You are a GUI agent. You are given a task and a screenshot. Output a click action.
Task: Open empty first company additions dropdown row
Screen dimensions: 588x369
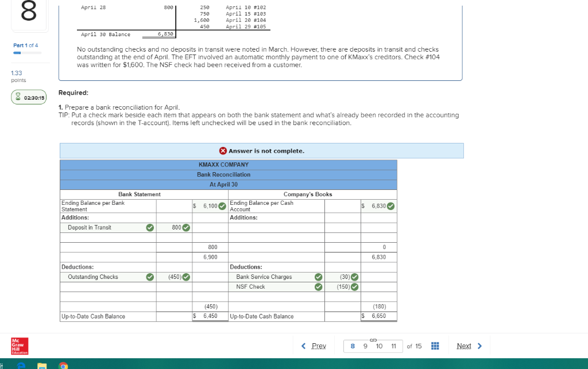276,227
